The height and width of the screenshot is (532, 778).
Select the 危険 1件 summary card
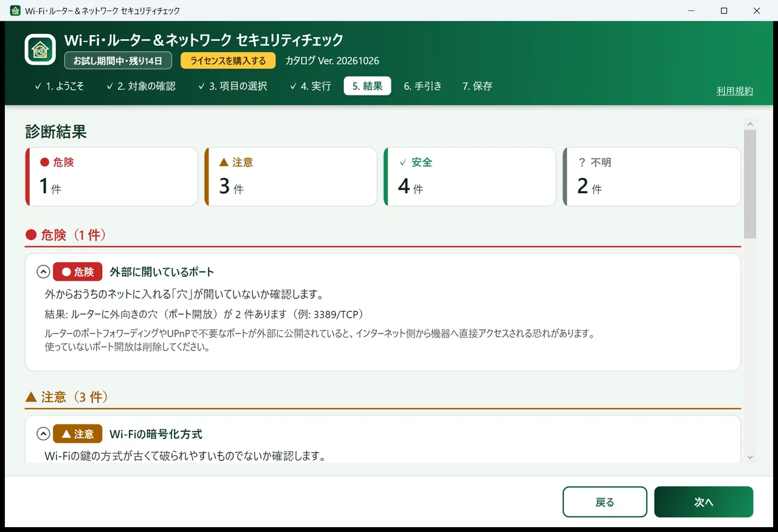111,177
